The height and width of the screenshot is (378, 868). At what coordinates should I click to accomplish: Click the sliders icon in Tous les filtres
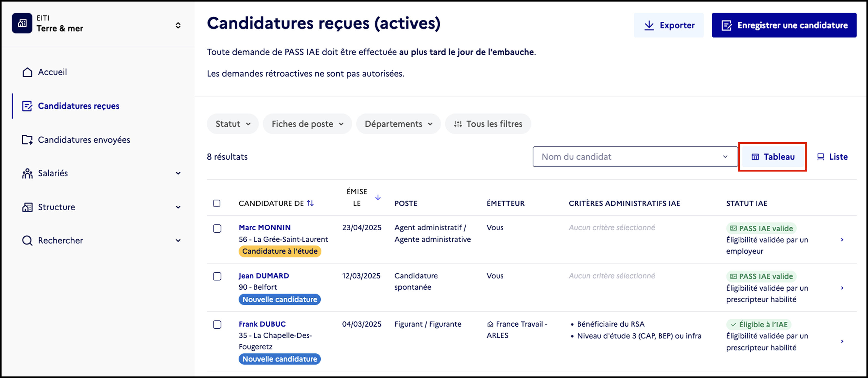(458, 124)
